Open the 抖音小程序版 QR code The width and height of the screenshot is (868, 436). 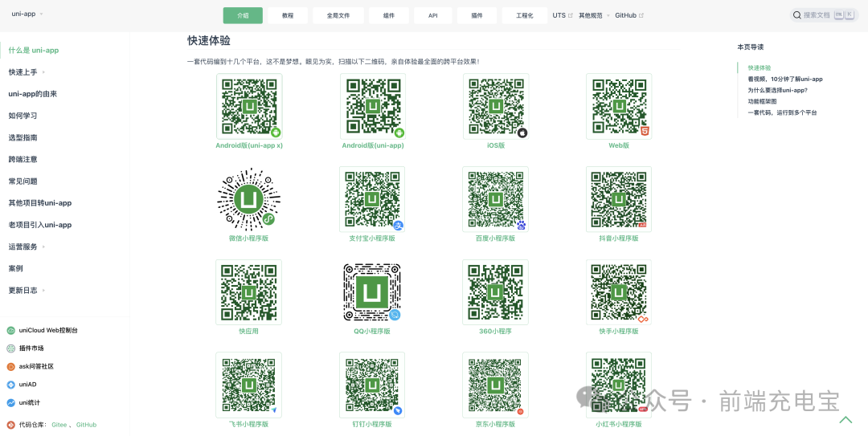pyautogui.click(x=619, y=199)
